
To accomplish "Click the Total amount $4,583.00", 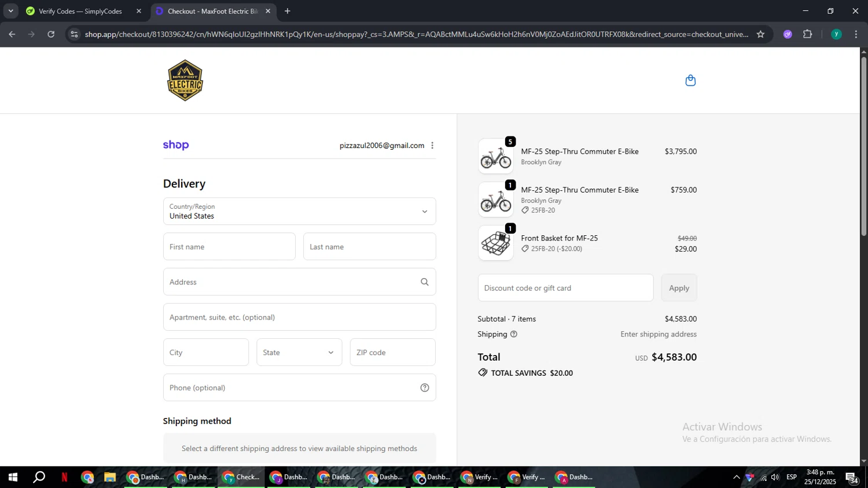I will (x=674, y=357).
